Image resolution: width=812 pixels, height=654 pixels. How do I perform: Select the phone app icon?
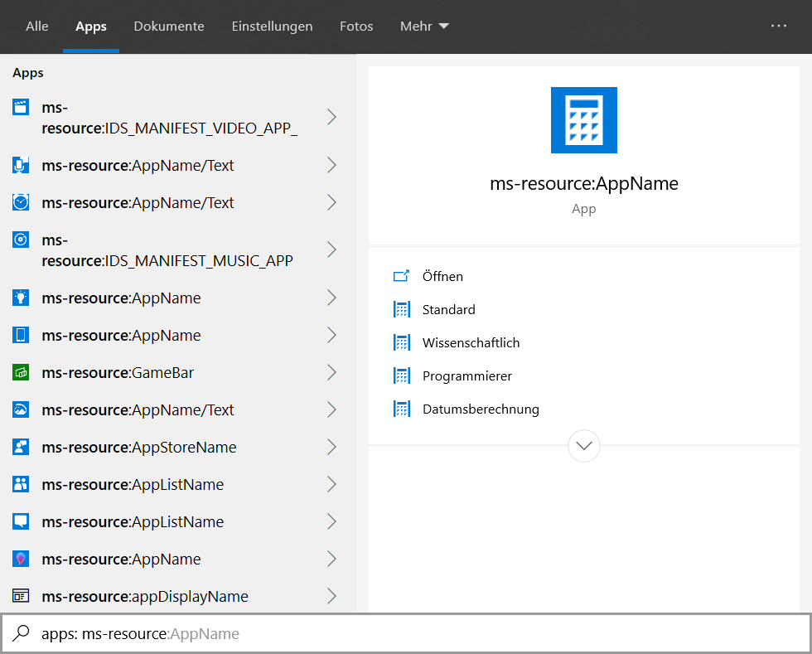click(21, 335)
